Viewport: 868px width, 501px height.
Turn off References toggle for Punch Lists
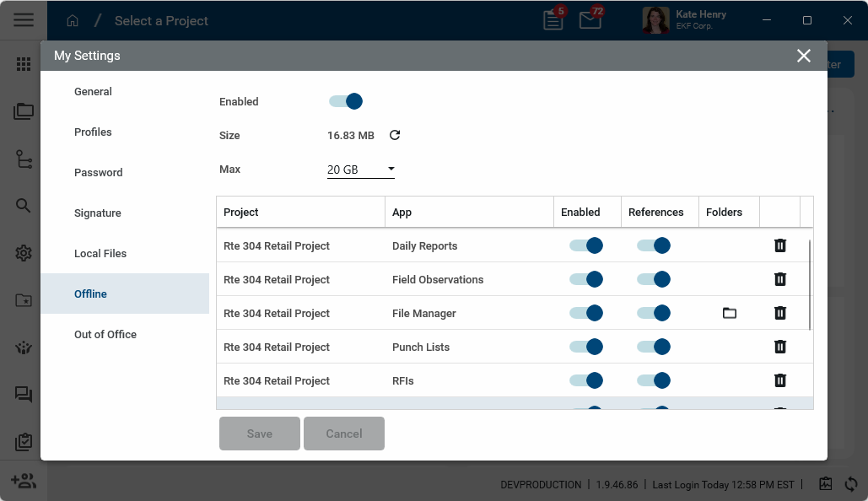(654, 347)
